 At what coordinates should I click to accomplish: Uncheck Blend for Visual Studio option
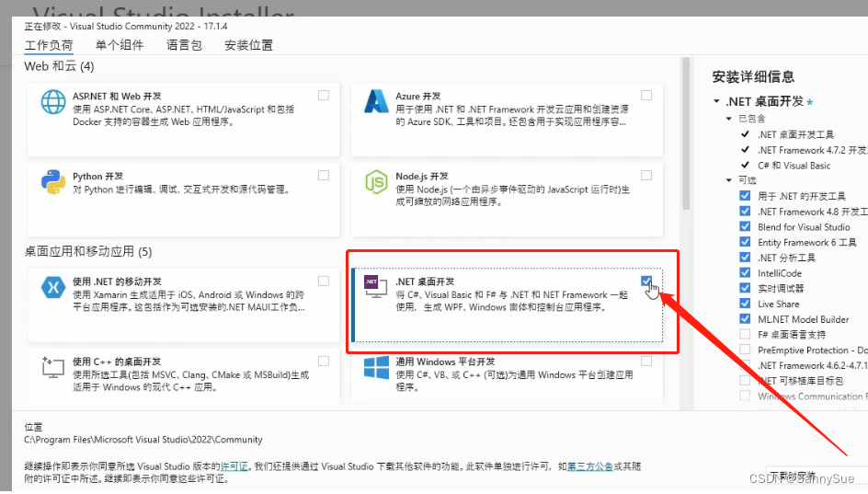click(745, 226)
